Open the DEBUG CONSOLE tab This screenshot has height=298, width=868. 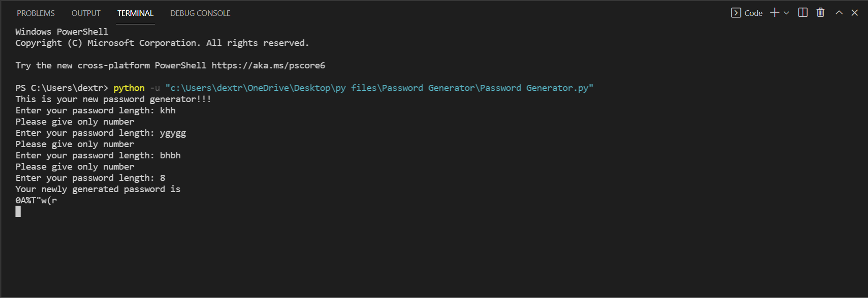[x=200, y=13]
